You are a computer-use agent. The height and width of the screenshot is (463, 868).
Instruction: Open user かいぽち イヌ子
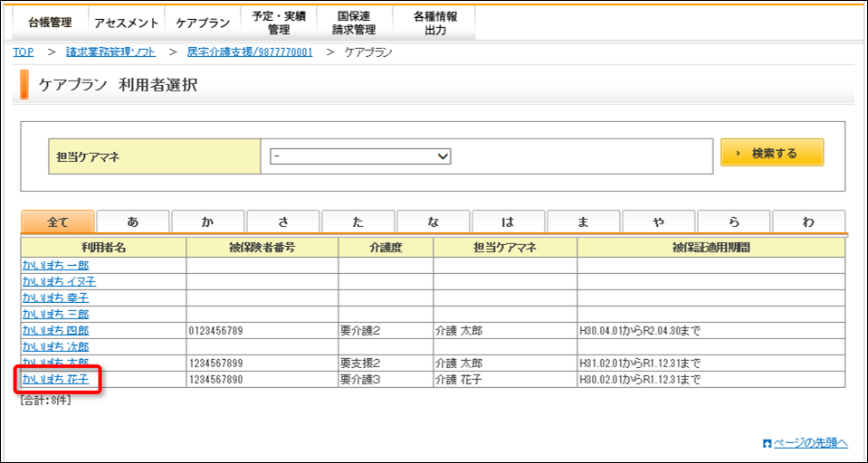pos(59,281)
